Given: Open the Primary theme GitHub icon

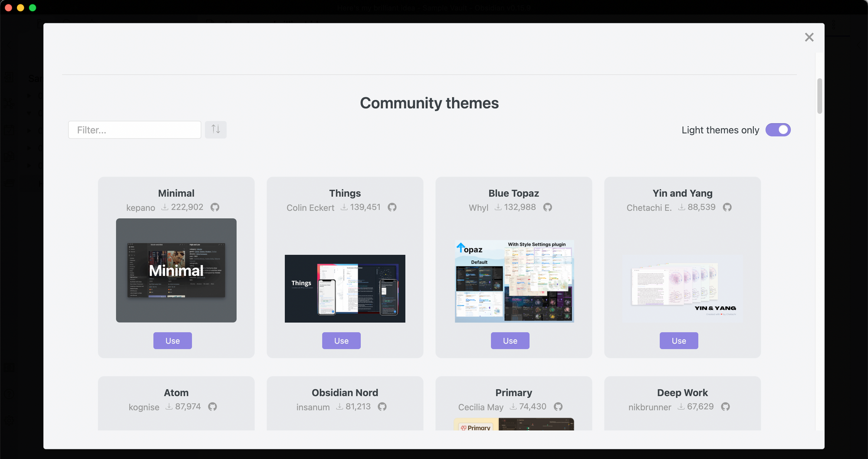Looking at the screenshot, I should point(558,407).
